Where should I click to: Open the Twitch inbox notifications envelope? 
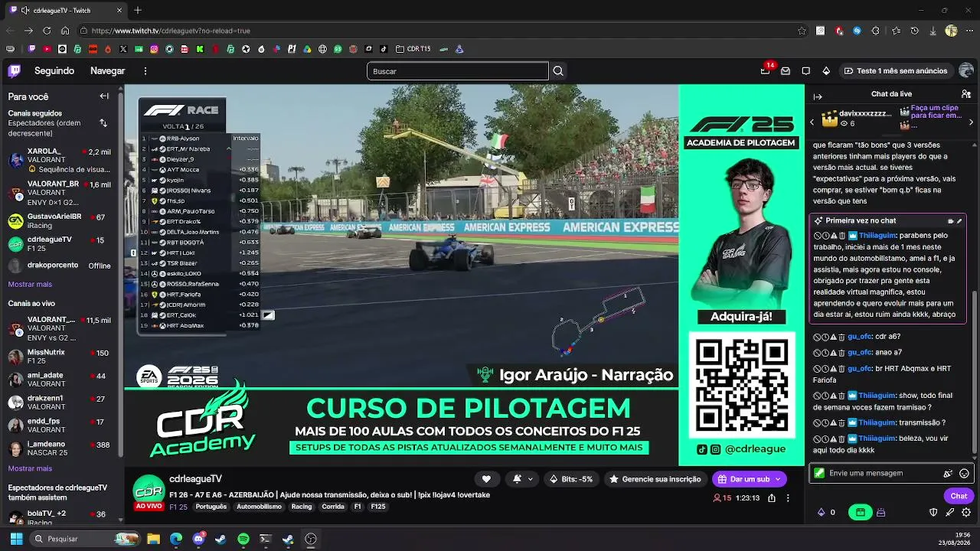click(x=786, y=70)
